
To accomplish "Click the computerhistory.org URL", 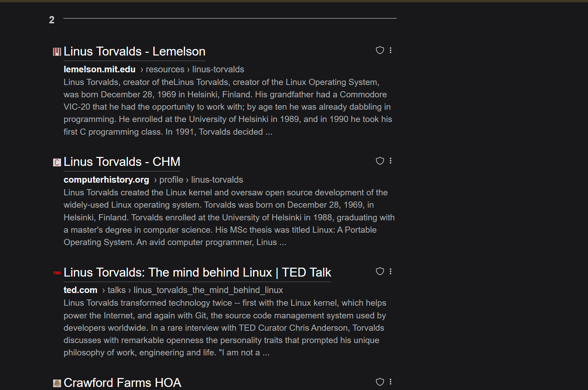I will [x=106, y=180].
